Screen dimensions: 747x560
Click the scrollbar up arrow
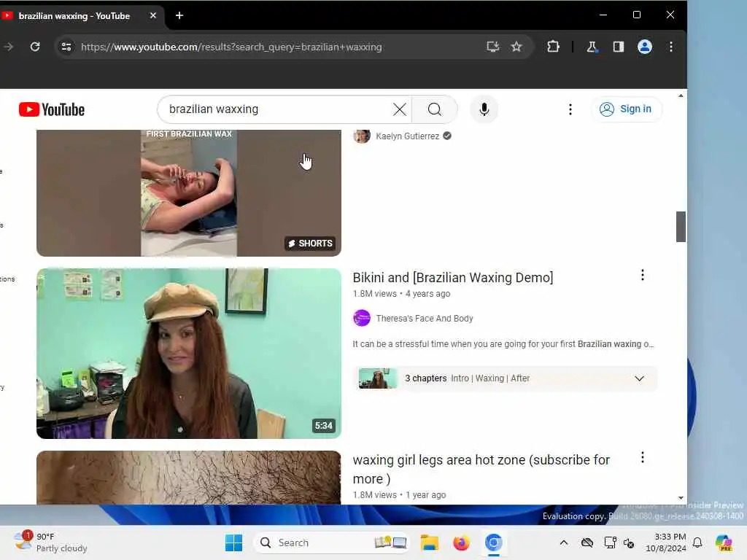[x=681, y=96]
